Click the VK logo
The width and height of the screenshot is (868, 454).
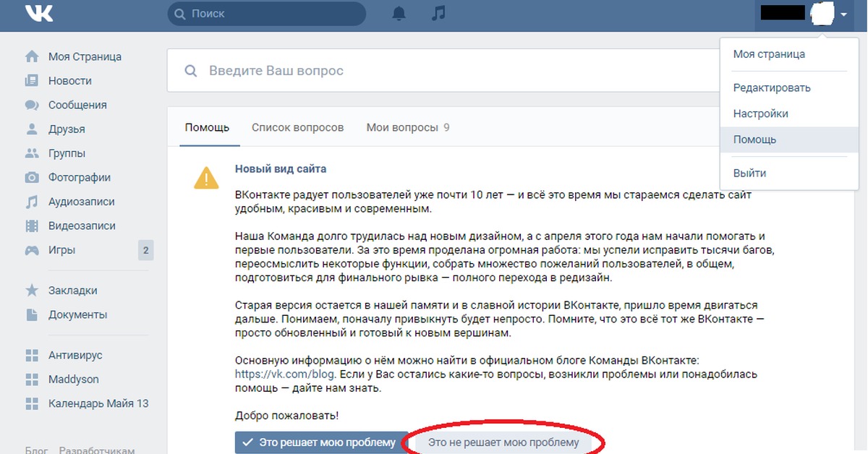coord(38,13)
